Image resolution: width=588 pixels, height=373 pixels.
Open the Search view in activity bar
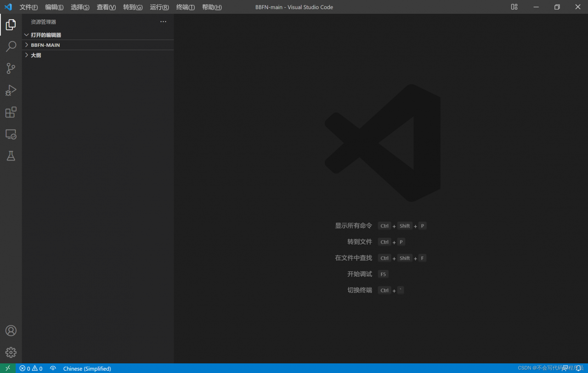tap(11, 46)
